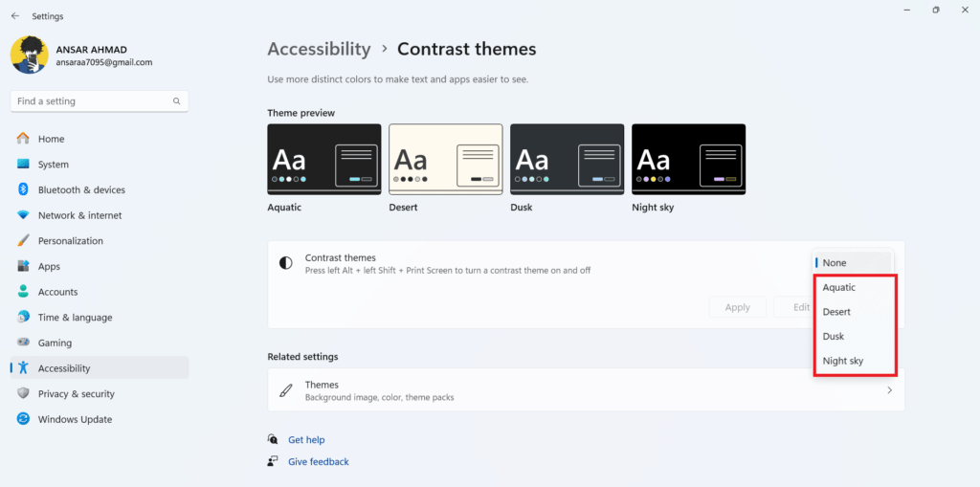The height and width of the screenshot is (487, 980).
Task: Select Dusk from the dropdown list
Action: coord(854,337)
